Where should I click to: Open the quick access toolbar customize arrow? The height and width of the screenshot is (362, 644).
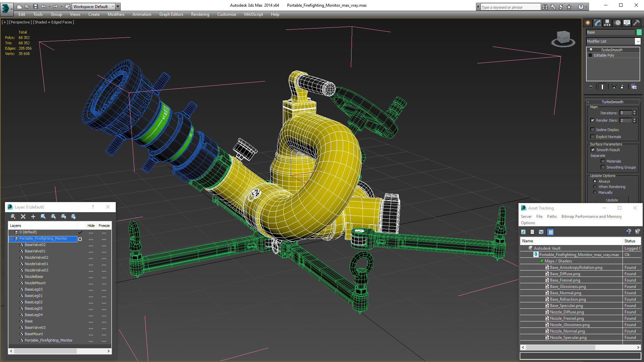click(118, 6)
